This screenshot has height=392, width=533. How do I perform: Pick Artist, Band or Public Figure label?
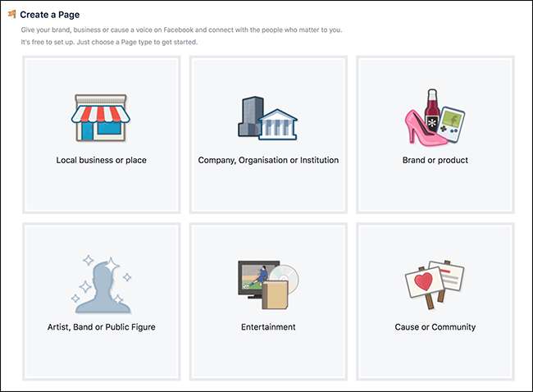click(x=102, y=327)
